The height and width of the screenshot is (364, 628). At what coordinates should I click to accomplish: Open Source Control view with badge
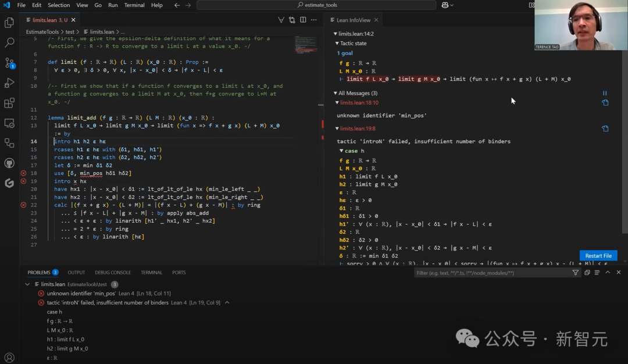click(9, 62)
